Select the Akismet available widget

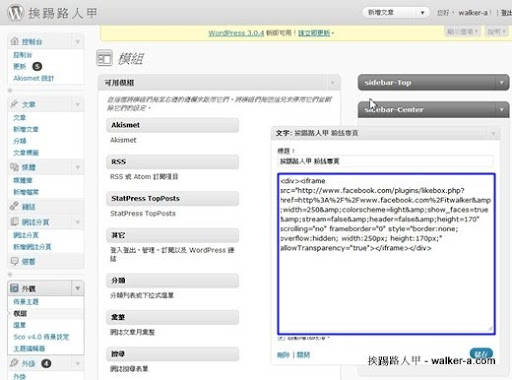[x=172, y=125]
